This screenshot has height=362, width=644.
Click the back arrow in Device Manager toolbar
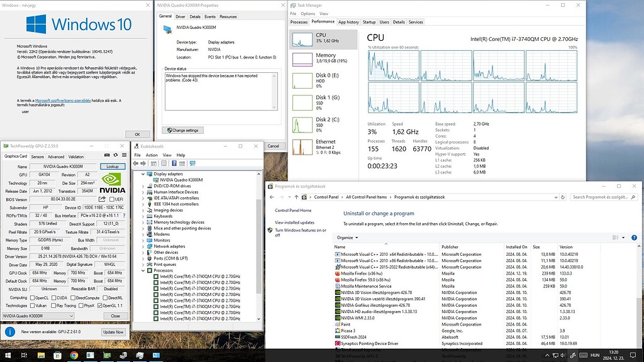point(135,164)
